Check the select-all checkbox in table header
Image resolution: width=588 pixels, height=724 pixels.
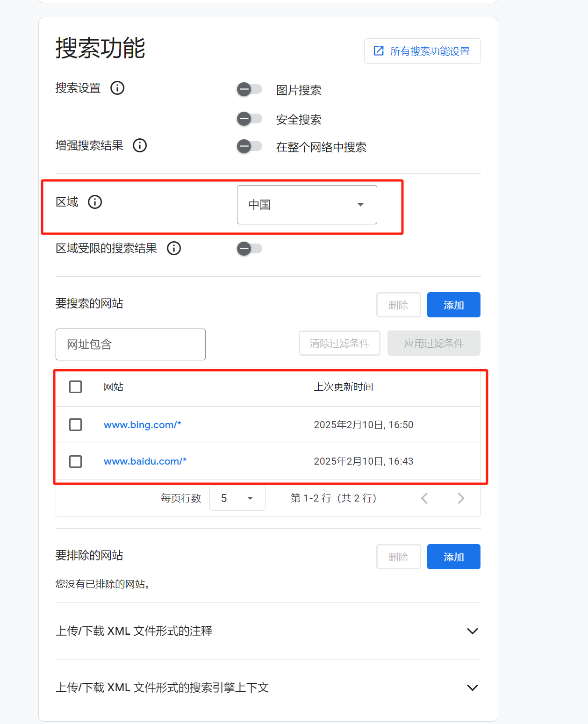[75, 387]
